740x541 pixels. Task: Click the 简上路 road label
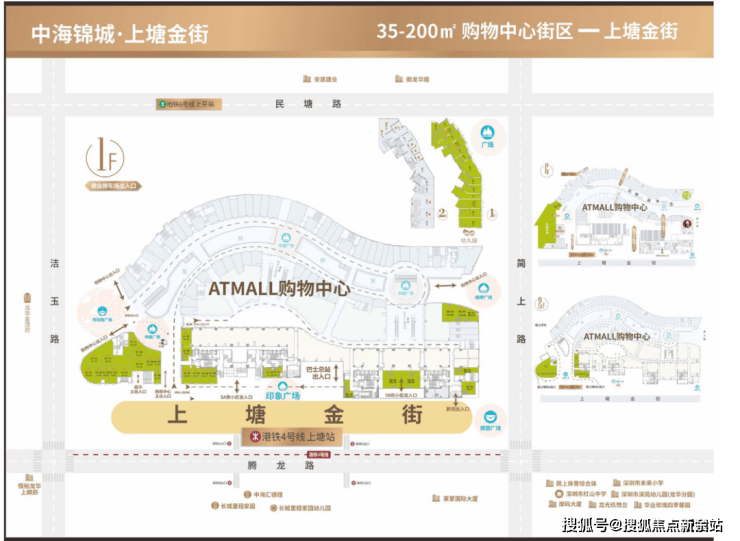(x=521, y=301)
